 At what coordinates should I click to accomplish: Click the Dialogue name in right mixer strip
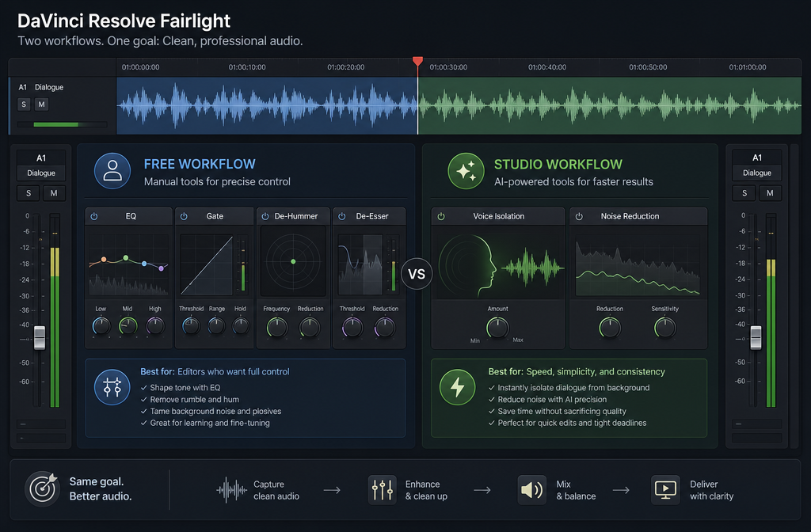757,173
